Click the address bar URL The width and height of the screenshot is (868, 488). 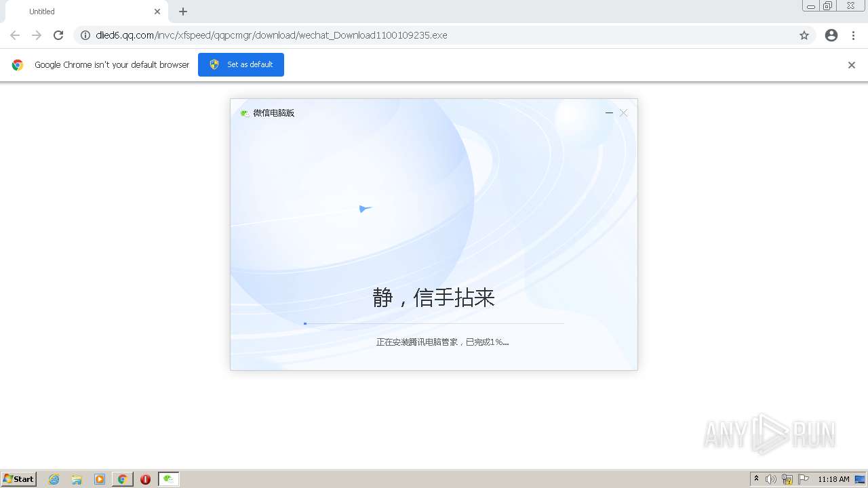(271, 35)
